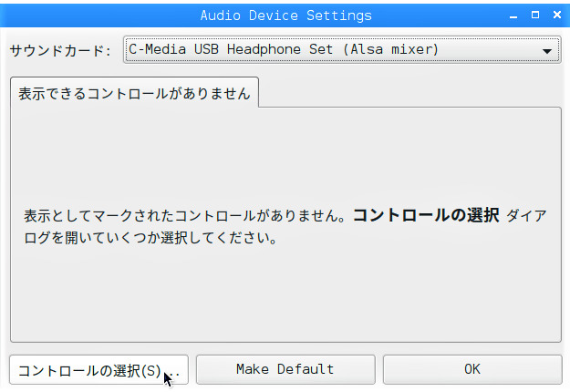Open the コントロールの選択(S)... dialog button
Screen dimensions: 570x392
click(98, 370)
